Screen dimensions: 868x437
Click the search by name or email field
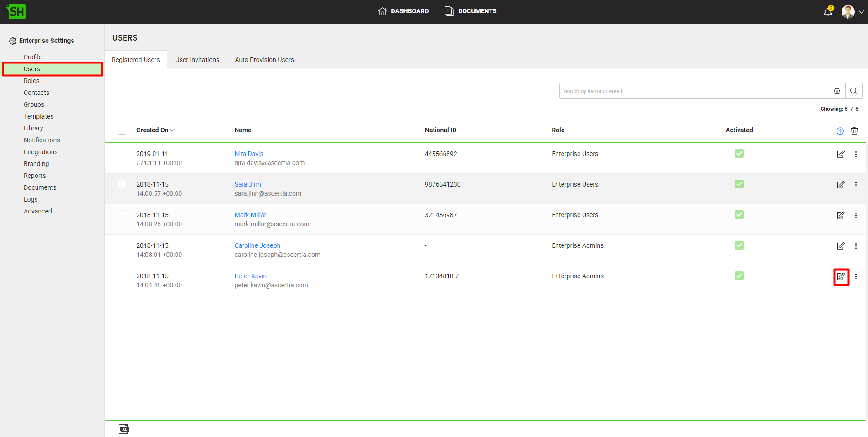(x=693, y=91)
